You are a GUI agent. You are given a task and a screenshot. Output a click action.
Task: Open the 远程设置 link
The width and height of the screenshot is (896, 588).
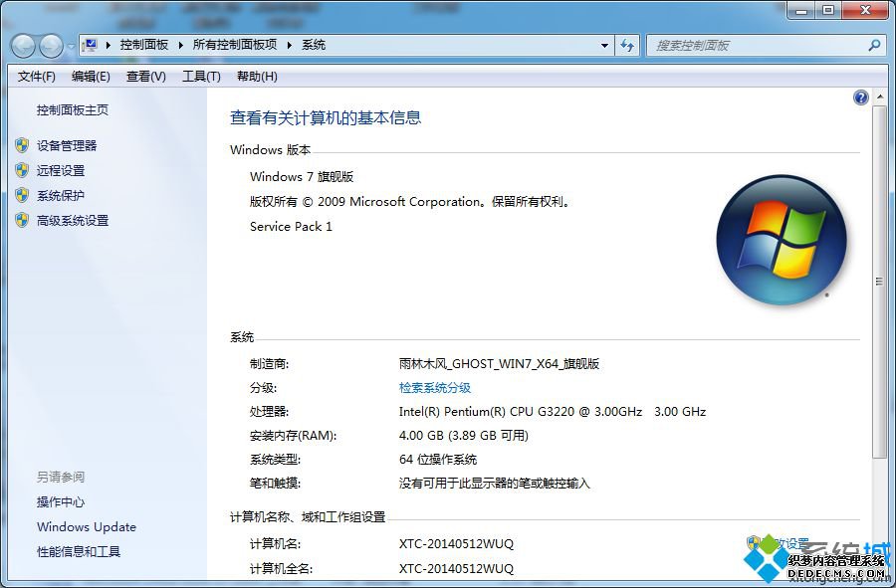(61, 171)
